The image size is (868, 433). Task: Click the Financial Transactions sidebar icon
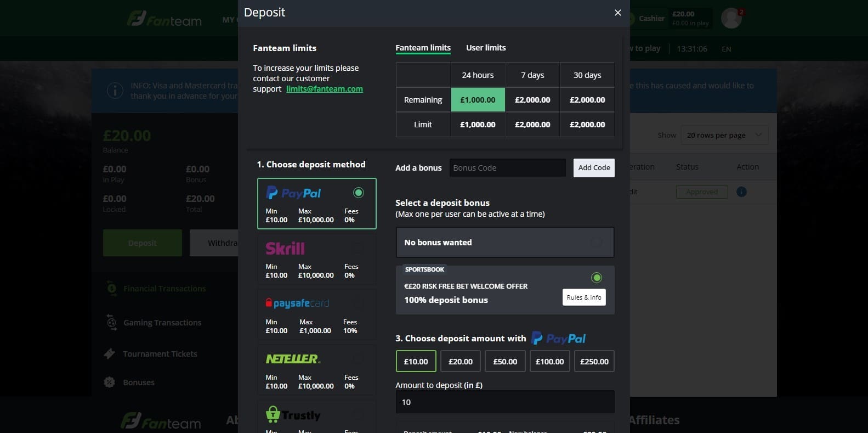(111, 289)
